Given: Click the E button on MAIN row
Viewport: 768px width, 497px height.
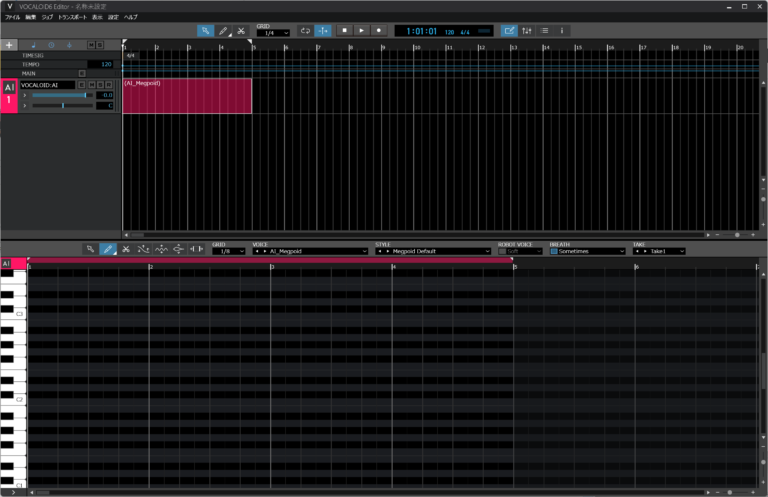Looking at the screenshot, I should pyautogui.click(x=82, y=73).
